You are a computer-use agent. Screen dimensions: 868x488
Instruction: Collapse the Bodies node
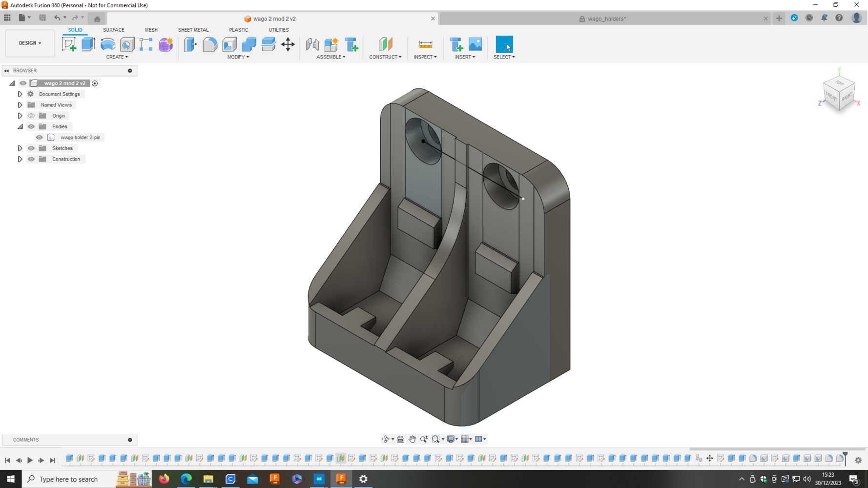(20, 126)
